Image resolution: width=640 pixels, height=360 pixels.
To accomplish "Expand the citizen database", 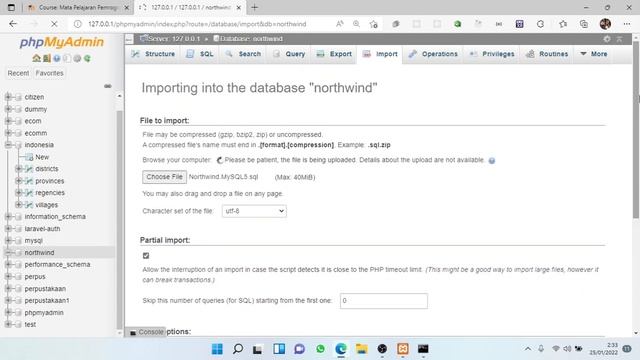I will [8, 97].
